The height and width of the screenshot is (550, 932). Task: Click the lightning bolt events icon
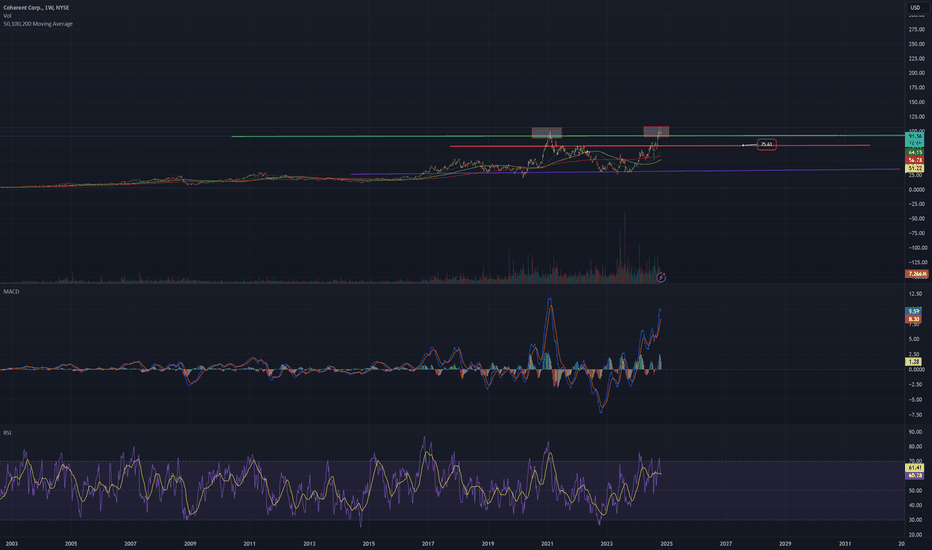click(x=661, y=277)
